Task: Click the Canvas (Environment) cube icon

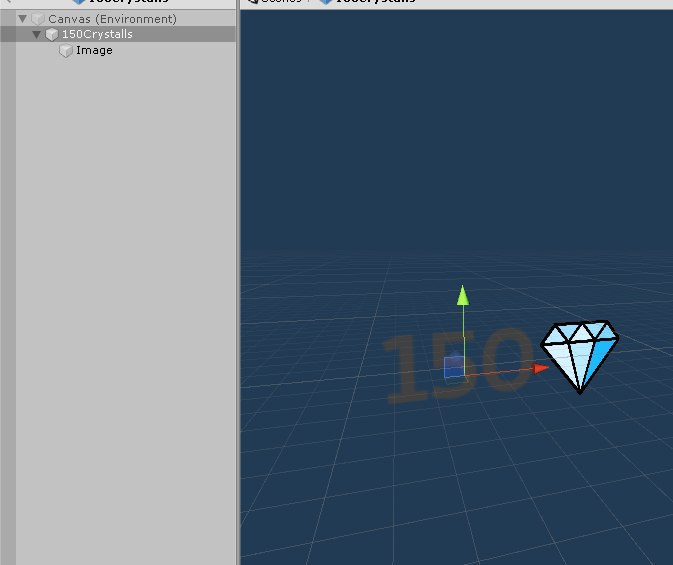Action: tap(38, 19)
